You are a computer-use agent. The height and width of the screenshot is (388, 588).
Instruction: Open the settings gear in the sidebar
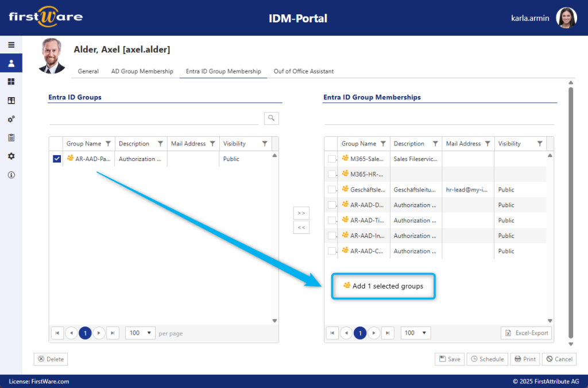10,156
